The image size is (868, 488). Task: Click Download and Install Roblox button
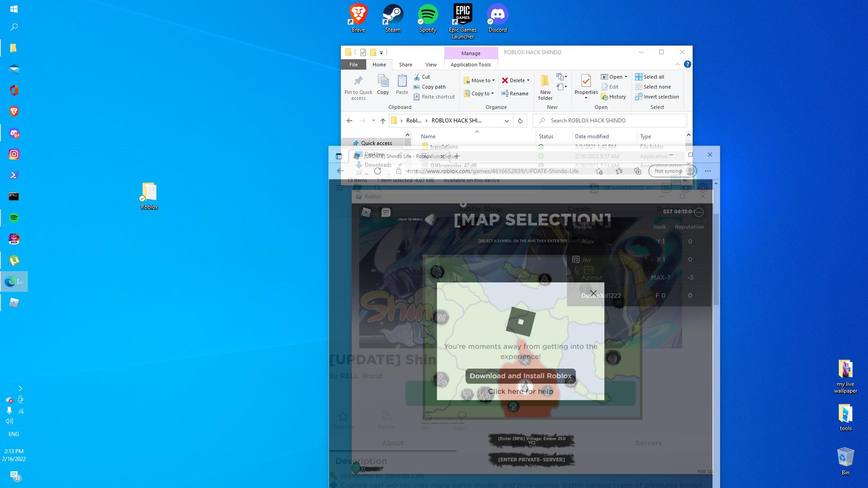520,376
